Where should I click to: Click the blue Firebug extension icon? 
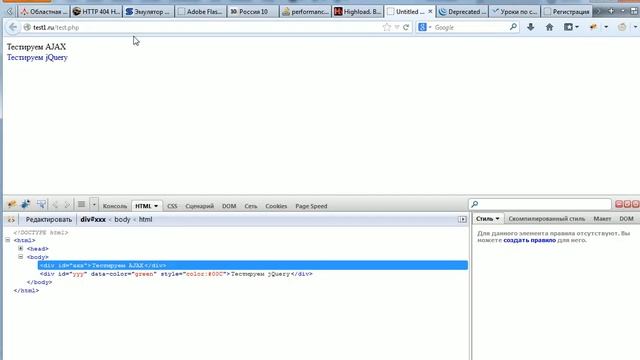point(25,204)
